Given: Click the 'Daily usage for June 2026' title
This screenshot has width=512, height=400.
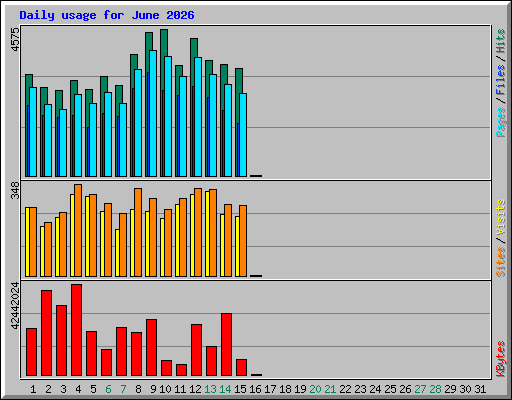Looking at the screenshot, I should point(107,15).
